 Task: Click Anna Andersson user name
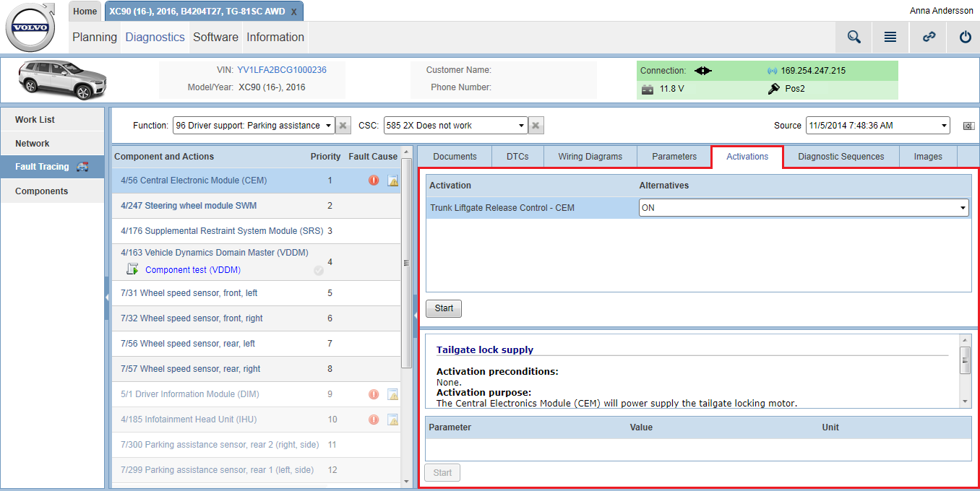coord(941,11)
